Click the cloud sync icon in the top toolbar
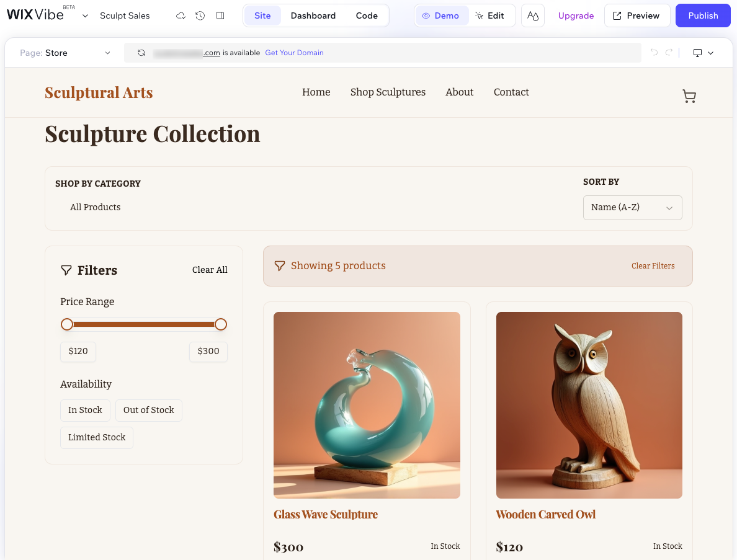Screen dimensions: 737x560 (x=181, y=16)
